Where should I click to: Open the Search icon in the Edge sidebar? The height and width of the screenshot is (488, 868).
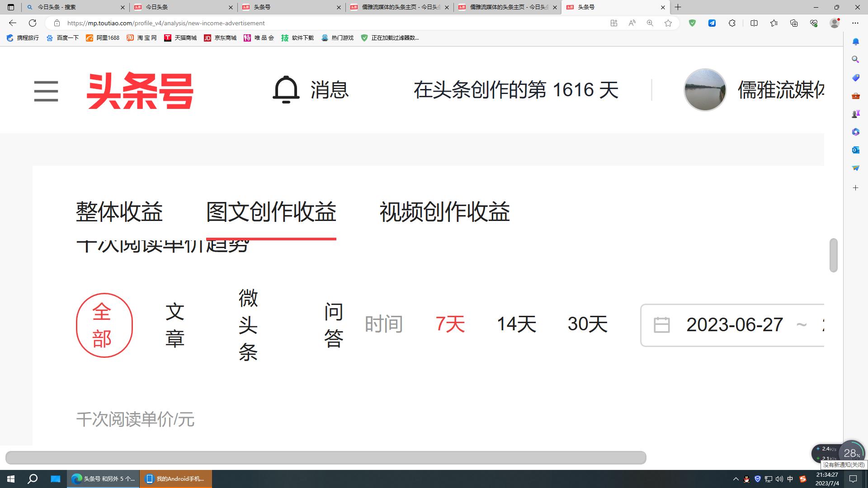pos(855,59)
